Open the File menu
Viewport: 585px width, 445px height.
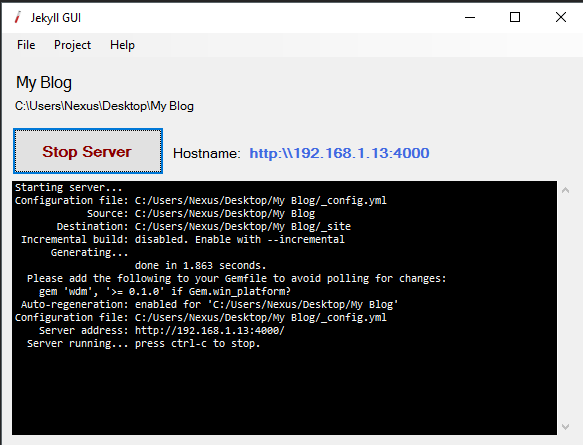pyautogui.click(x=26, y=45)
